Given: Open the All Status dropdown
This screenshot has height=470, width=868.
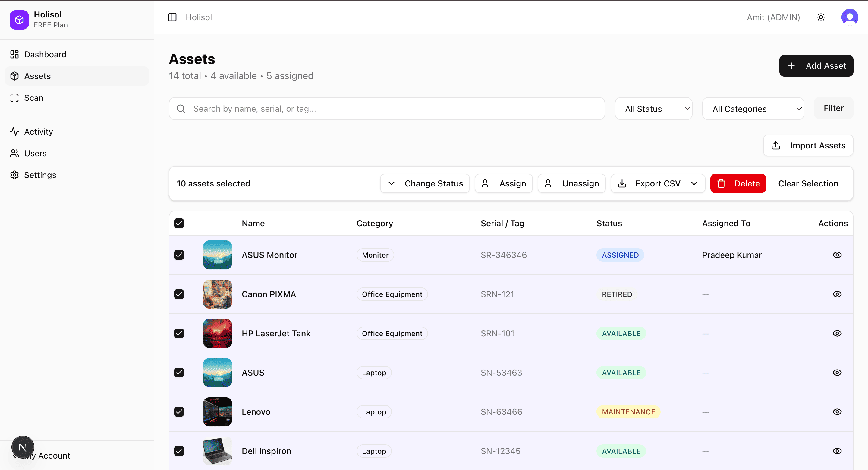Looking at the screenshot, I should (653, 109).
